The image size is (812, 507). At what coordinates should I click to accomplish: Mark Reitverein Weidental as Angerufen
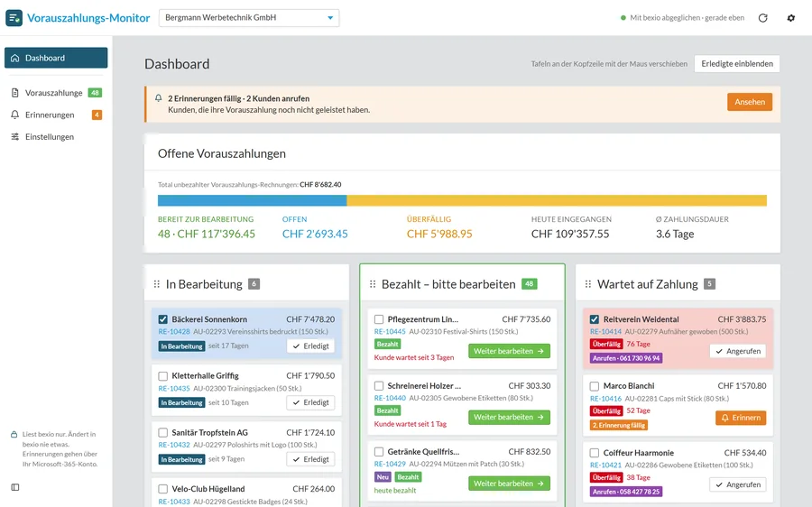(x=737, y=351)
